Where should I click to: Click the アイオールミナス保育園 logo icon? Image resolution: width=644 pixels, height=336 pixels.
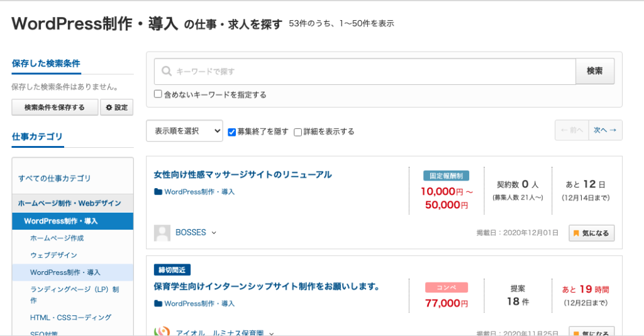(x=162, y=332)
